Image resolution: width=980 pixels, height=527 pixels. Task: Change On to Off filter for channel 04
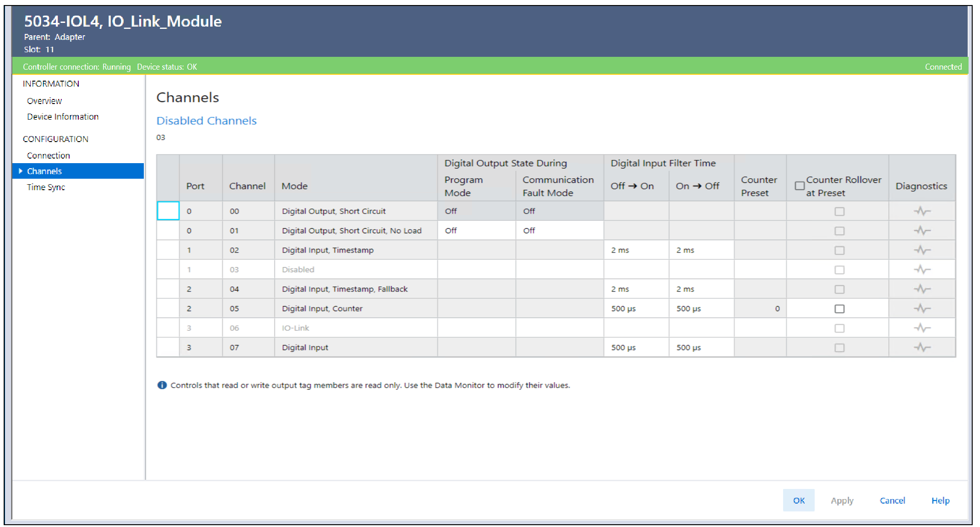(702, 289)
